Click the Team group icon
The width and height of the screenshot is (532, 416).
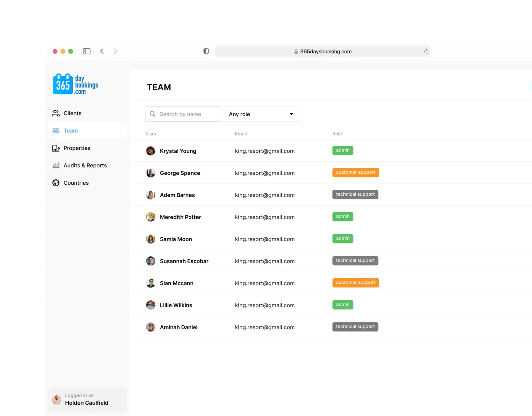(x=56, y=131)
